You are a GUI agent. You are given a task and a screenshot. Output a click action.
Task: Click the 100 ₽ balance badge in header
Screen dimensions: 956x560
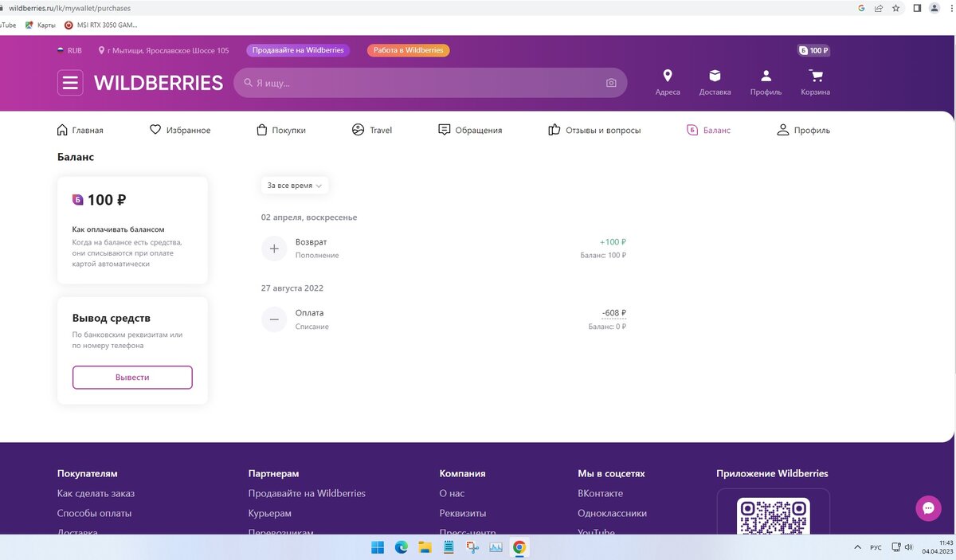tap(814, 50)
